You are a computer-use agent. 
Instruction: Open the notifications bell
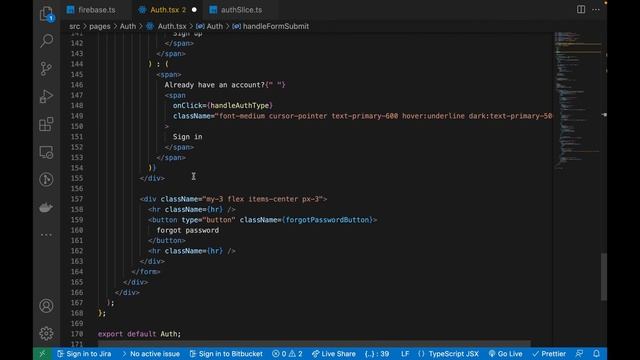click(x=596, y=354)
